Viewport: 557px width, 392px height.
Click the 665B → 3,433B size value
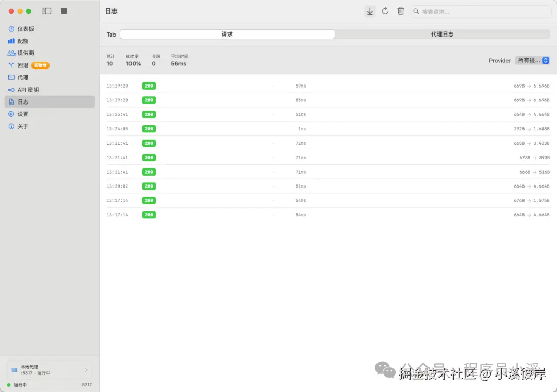(531, 143)
